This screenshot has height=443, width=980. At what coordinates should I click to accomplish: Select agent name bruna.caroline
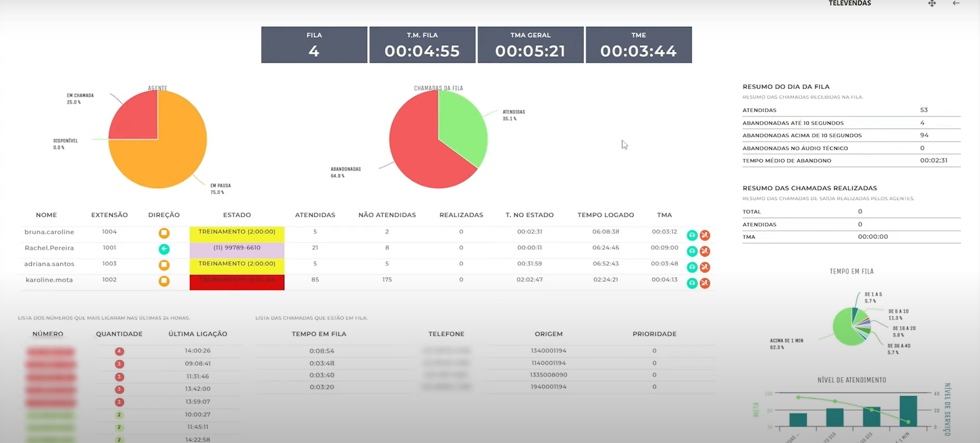pos(49,232)
